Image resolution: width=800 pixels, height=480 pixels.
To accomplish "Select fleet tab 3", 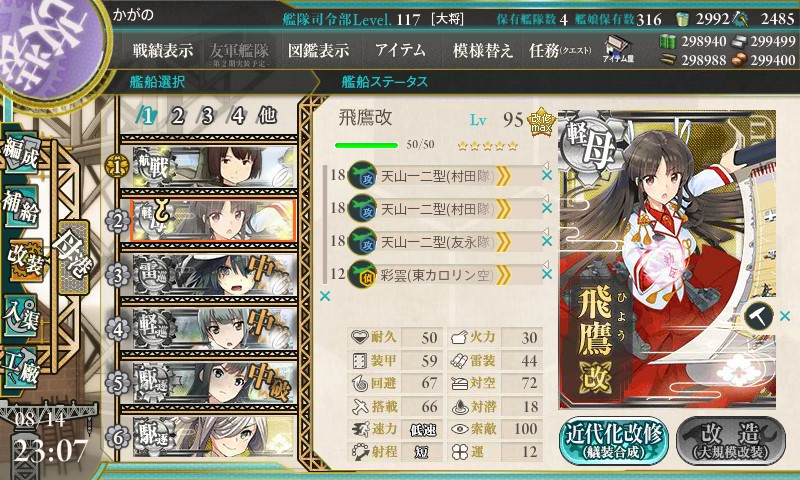I will tap(207, 116).
